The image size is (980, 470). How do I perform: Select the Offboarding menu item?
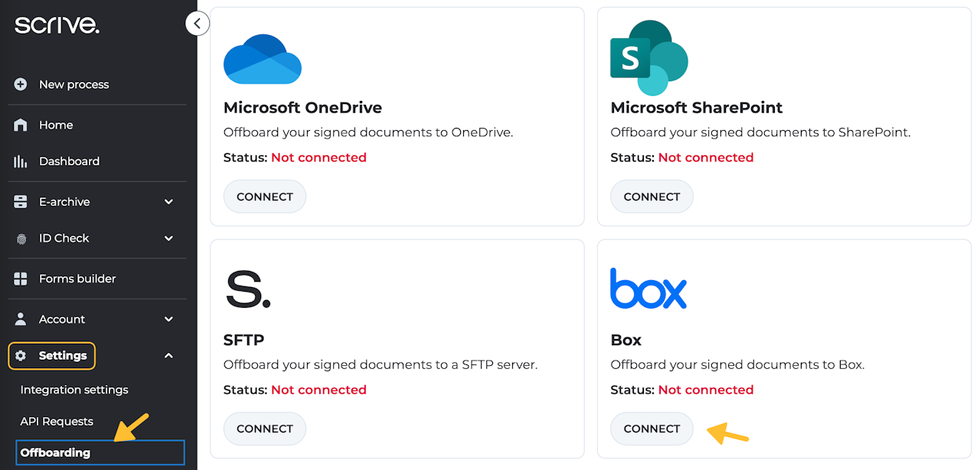coord(55,452)
